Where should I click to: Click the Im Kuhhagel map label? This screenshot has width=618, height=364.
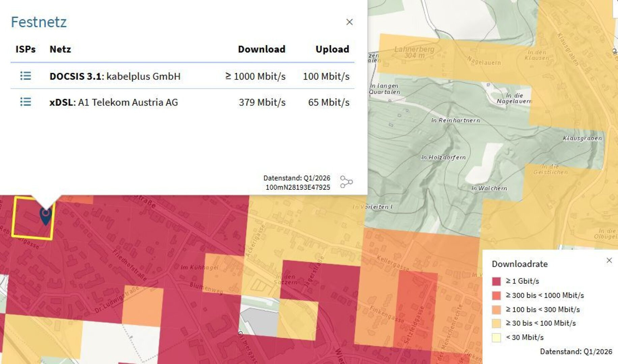(x=199, y=267)
